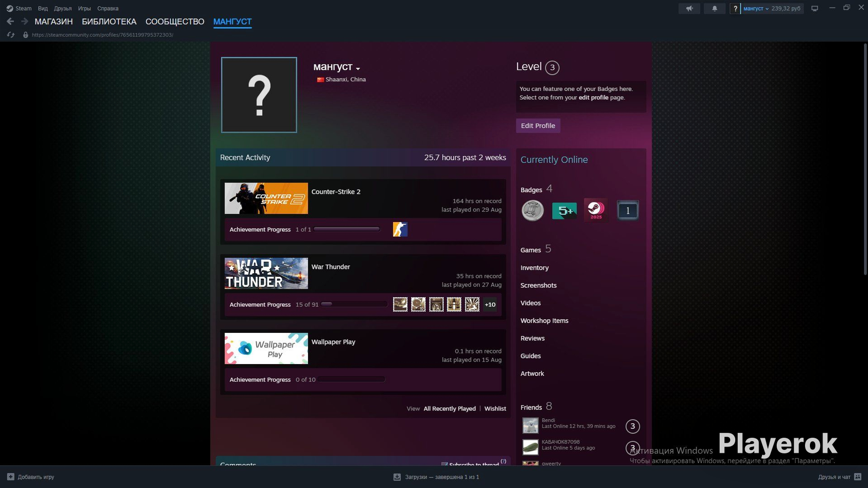Click the War Thunder game banner
This screenshot has height=488, width=868.
pos(266,273)
